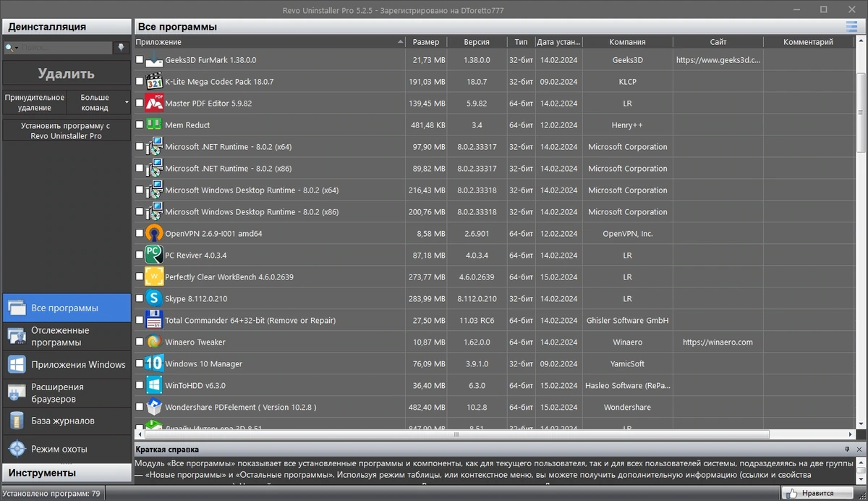Sort by the Версия column header
This screenshot has height=501, width=868.
tap(477, 42)
